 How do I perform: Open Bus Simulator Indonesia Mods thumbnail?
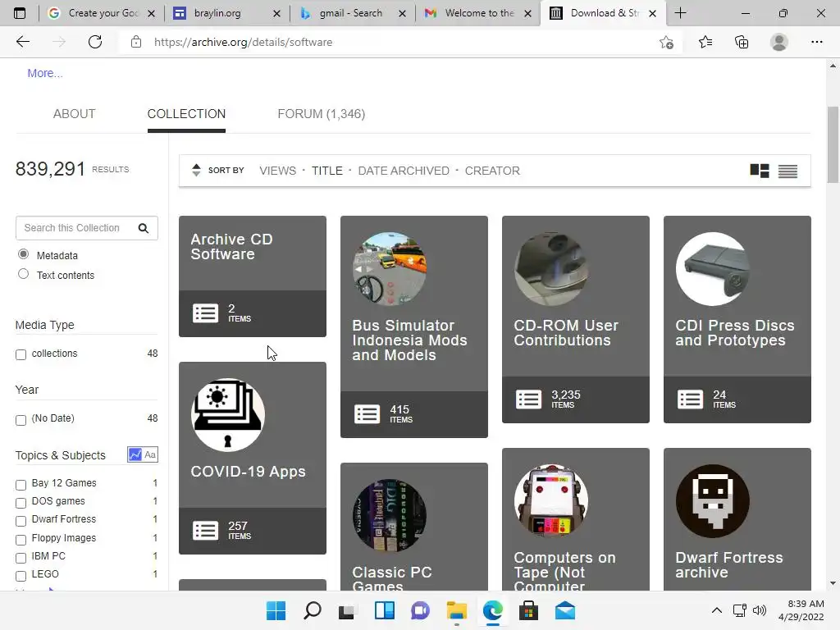(x=390, y=268)
